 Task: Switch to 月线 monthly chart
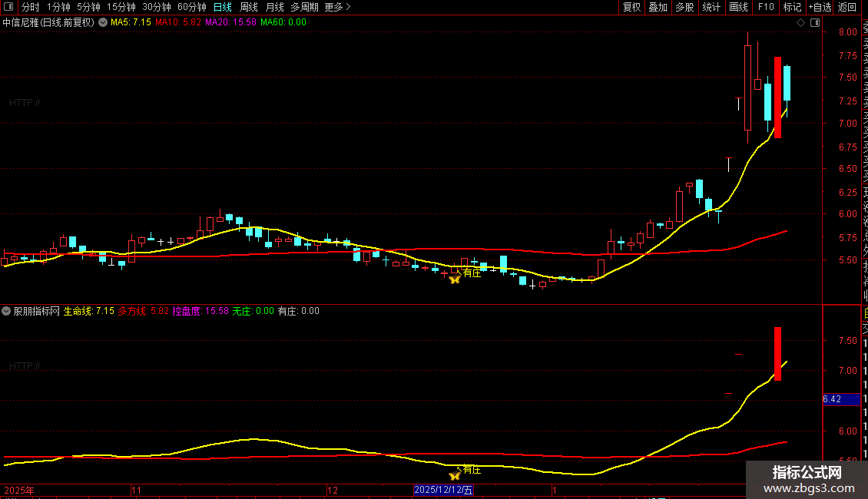pyautogui.click(x=274, y=7)
